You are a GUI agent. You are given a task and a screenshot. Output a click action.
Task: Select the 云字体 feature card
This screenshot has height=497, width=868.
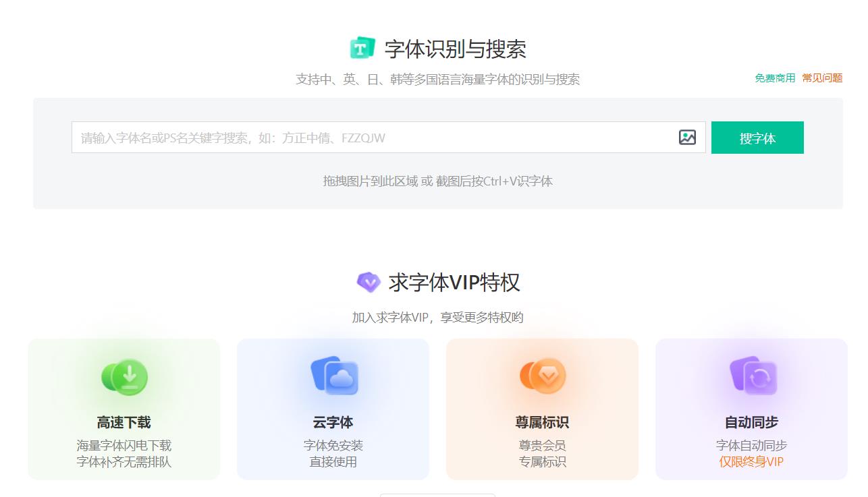333,409
